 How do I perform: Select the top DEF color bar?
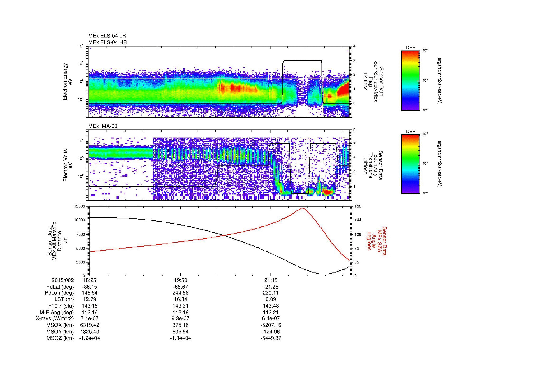pos(410,81)
